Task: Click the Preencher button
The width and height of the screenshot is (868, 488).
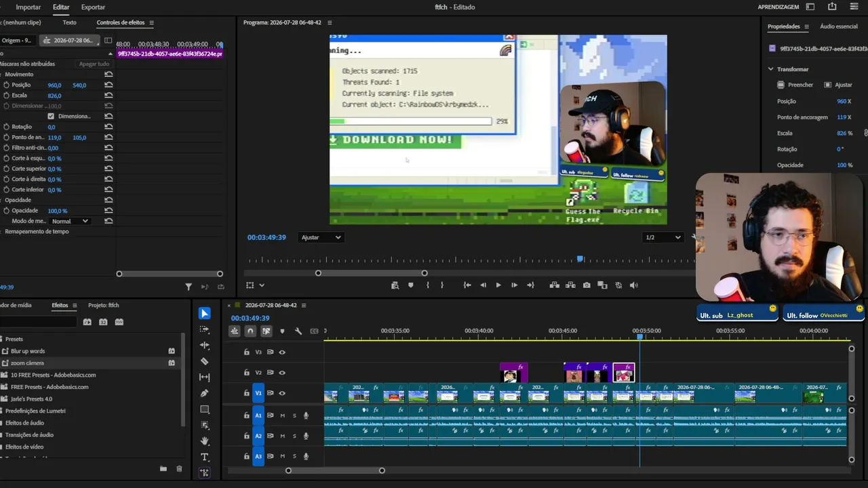Action: click(x=795, y=85)
